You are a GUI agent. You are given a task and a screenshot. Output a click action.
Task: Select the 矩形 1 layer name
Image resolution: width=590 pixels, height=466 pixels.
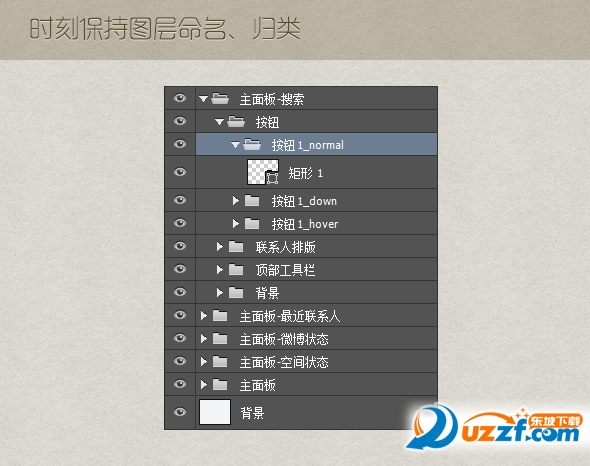306,173
